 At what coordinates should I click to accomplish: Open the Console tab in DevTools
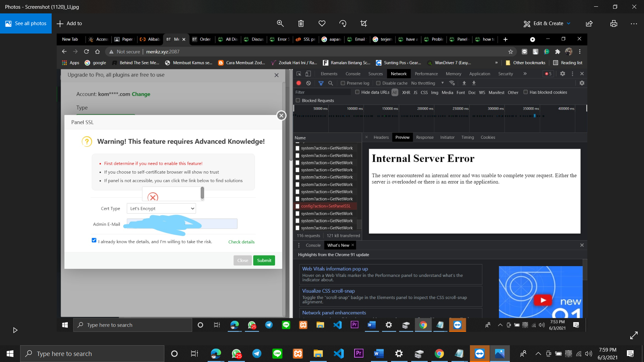point(353,74)
